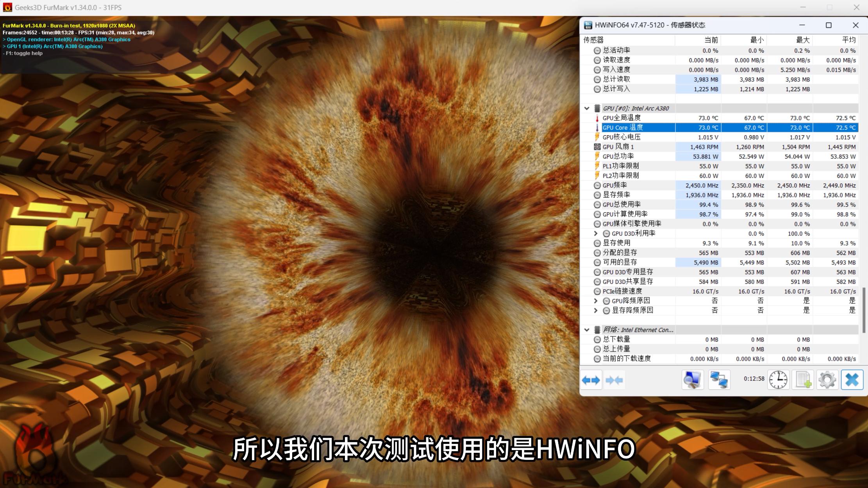Click the shrink columns inward-arrows icon
The image size is (868, 488).
614,380
